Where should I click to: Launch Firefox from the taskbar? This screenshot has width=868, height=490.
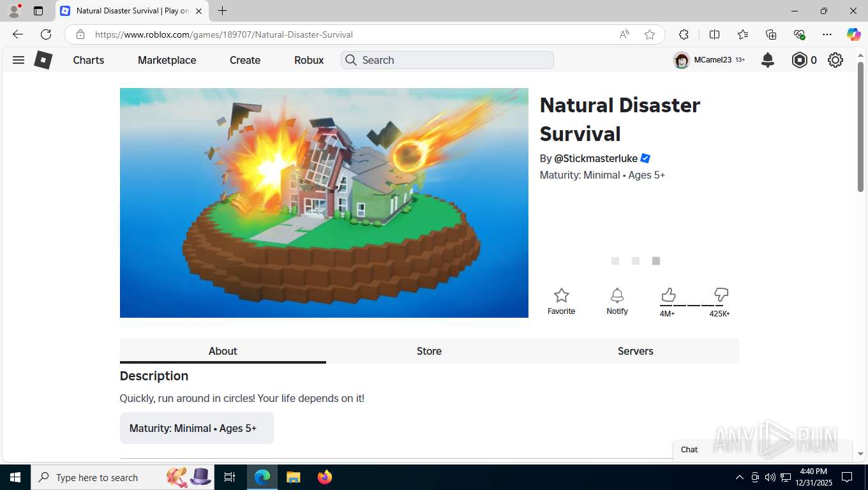click(325, 477)
